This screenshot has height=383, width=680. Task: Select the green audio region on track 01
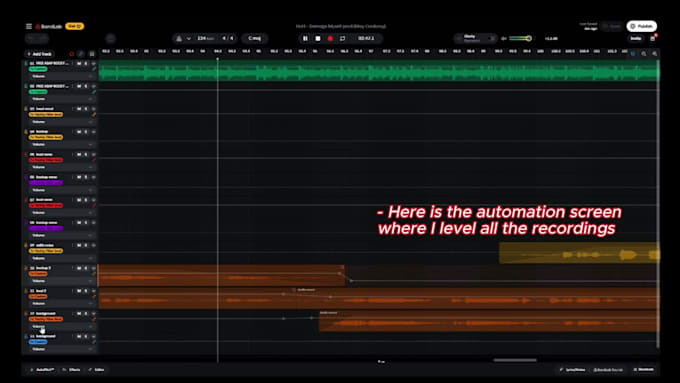click(x=379, y=71)
